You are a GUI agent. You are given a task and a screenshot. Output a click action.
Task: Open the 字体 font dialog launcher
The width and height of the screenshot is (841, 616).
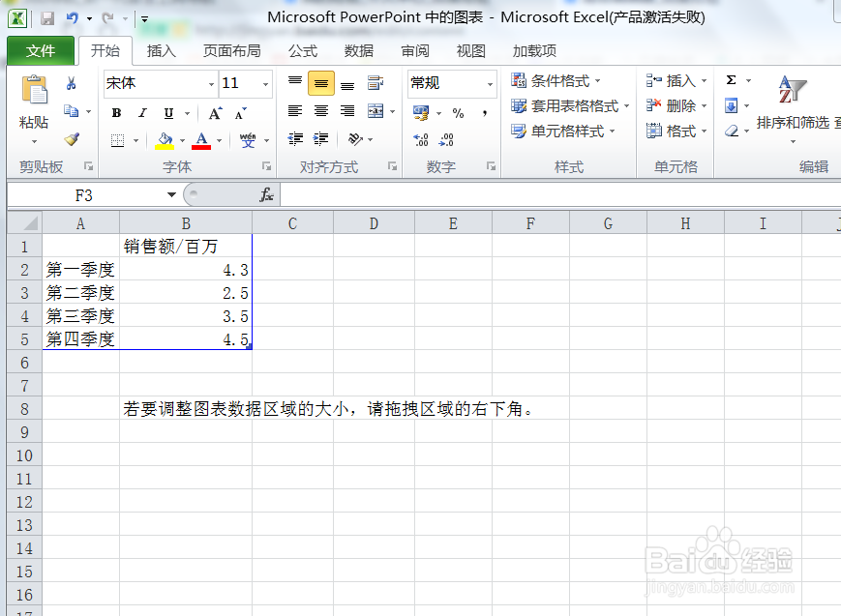(266, 166)
